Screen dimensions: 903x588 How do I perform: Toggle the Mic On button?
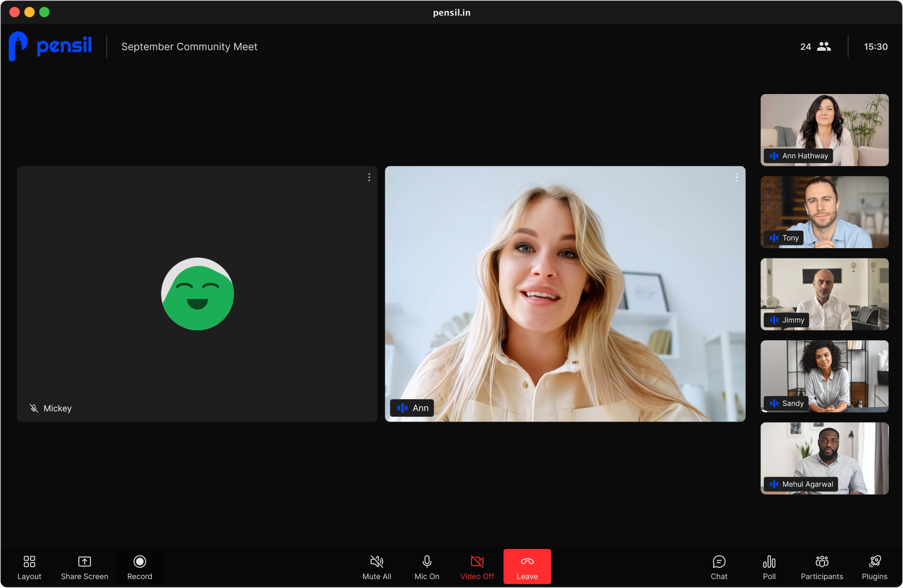coord(427,567)
